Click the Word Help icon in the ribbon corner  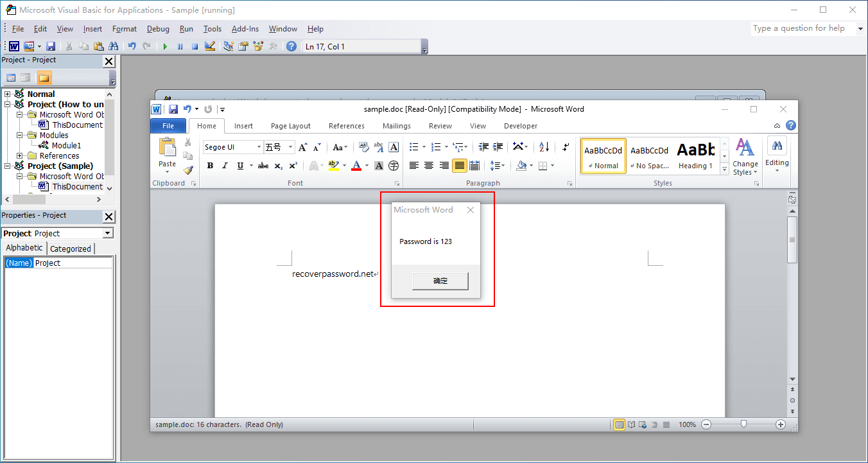(791, 126)
